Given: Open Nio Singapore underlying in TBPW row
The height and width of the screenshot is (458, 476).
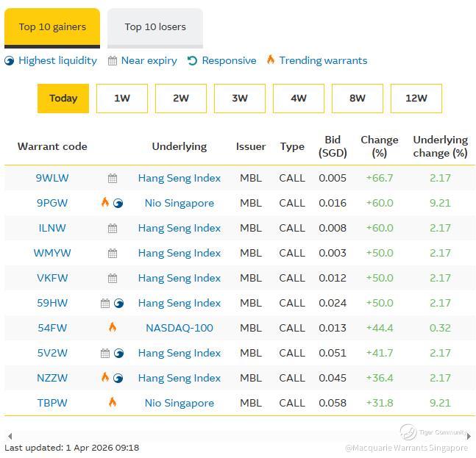Looking at the screenshot, I should pyautogui.click(x=180, y=403).
